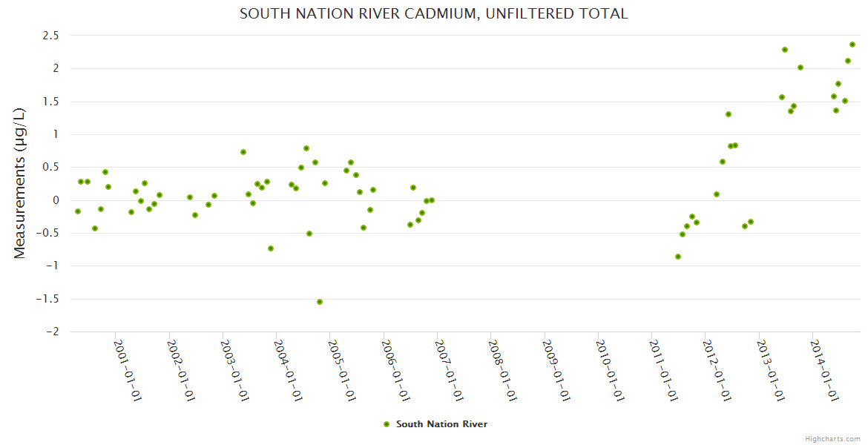The height and width of the screenshot is (445, 868).
Task: Click the chart title about cadmium
Action: point(433,13)
